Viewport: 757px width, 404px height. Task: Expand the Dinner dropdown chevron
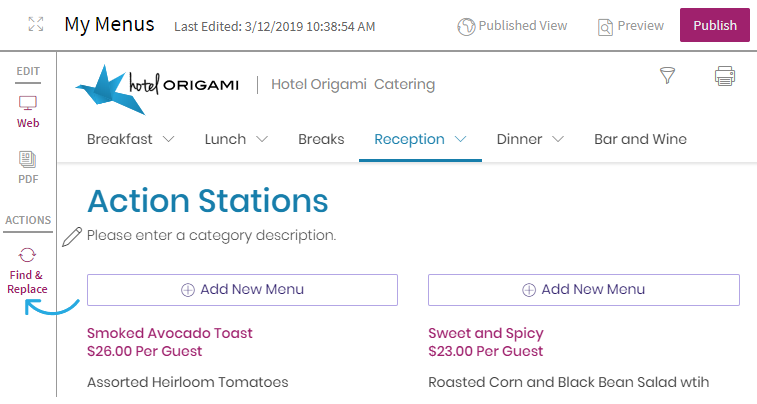click(x=558, y=139)
